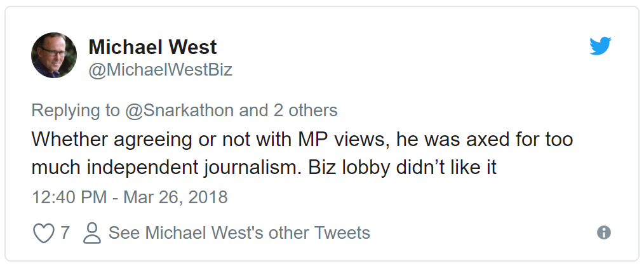
Task: Open the 12:40 PM timestamp link
Action: click(x=69, y=197)
